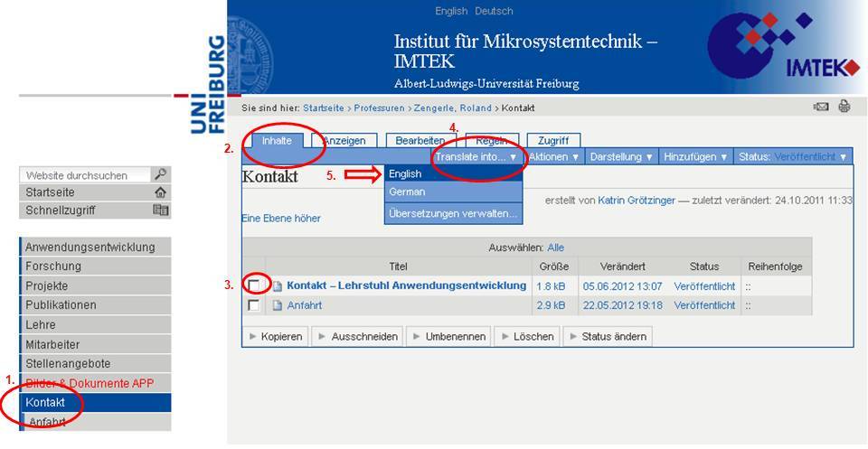Click the Titel column header

398,267
